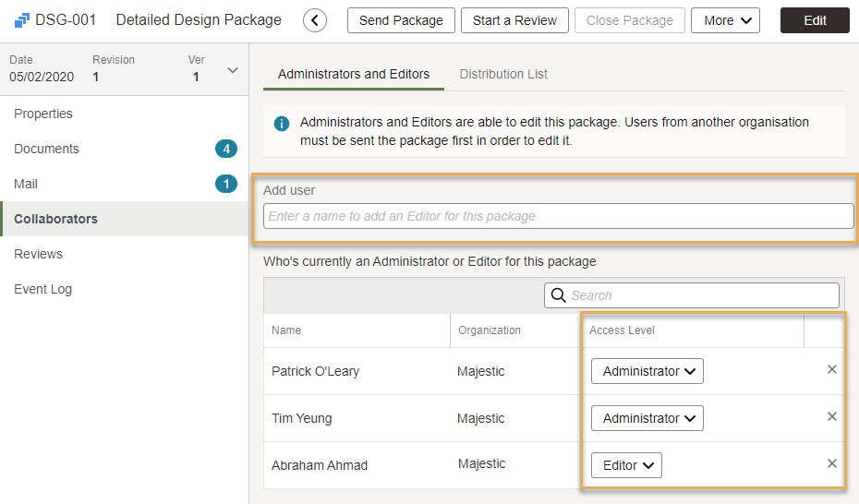Image resolution: width=859 pixels, height=504 pixels.
Task: Remove Patrick O'Leary using the X icon
Action: point(831,370)
